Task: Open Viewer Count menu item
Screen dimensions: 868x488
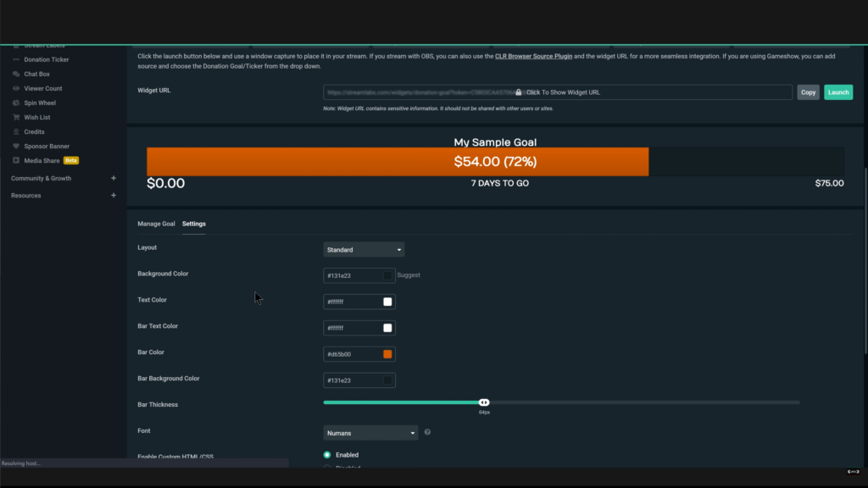Action: [43, 88]
